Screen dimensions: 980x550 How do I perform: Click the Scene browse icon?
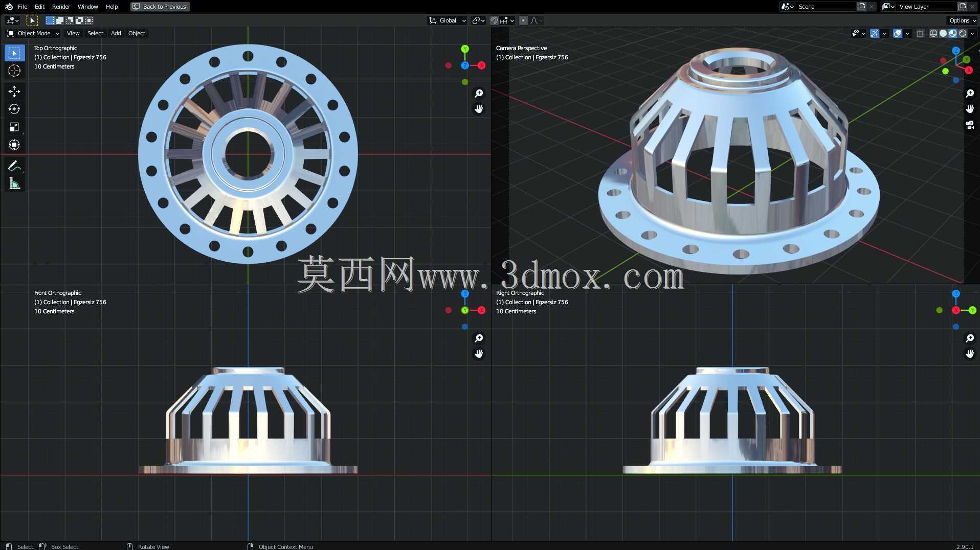(787, 7)
